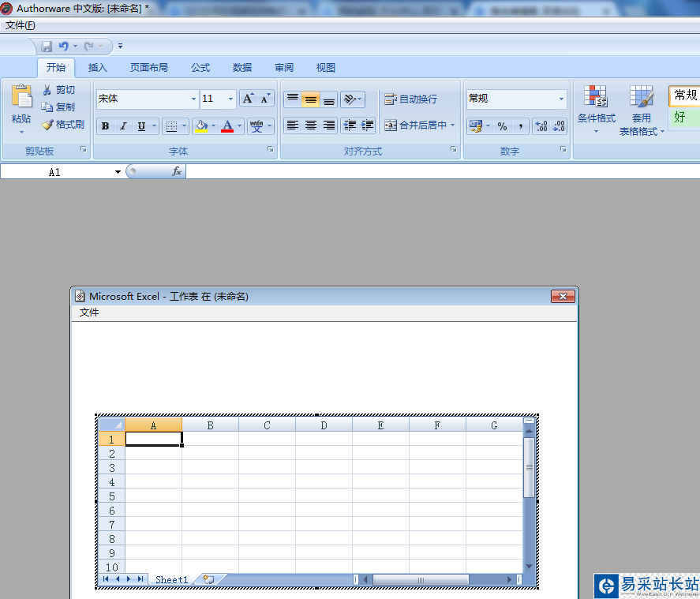
Task: Toggle Top Align vertical alignment
Action: (x=293, y=99)
